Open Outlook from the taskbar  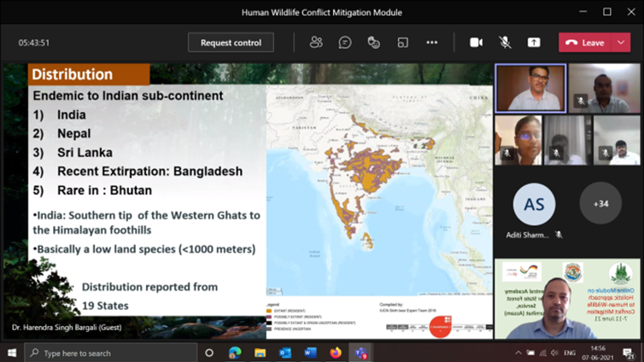tap(284, 352)
